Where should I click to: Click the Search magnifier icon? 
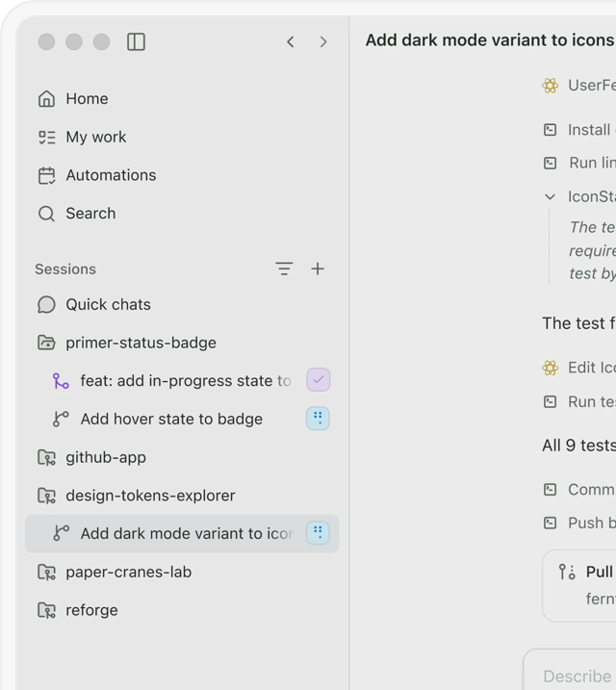pyautogui.click(x=46, y=214)
